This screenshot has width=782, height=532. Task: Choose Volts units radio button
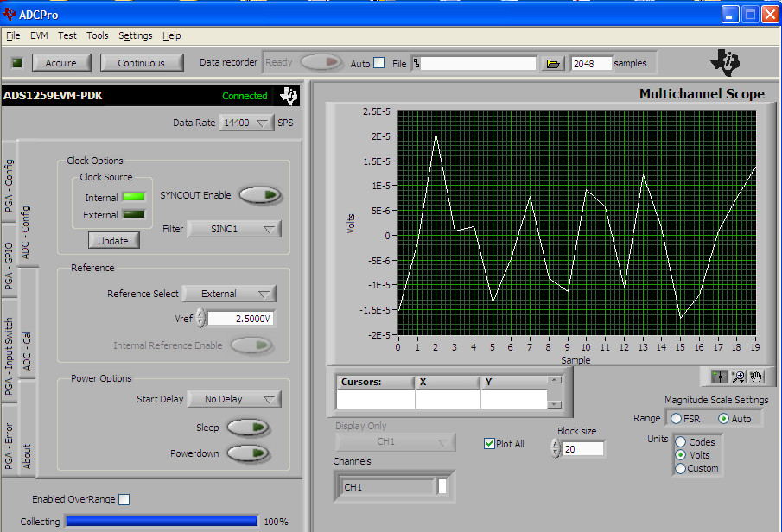[x=680, y=455]
